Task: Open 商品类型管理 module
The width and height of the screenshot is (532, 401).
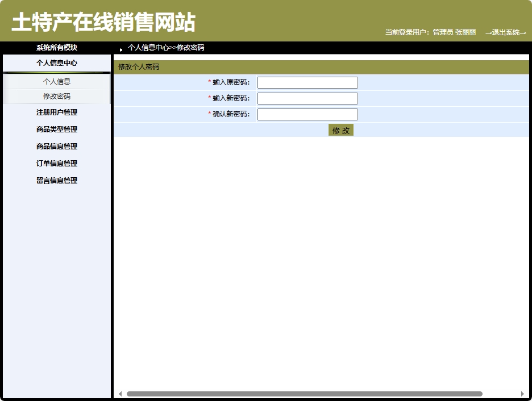Action: click(56, 130)
